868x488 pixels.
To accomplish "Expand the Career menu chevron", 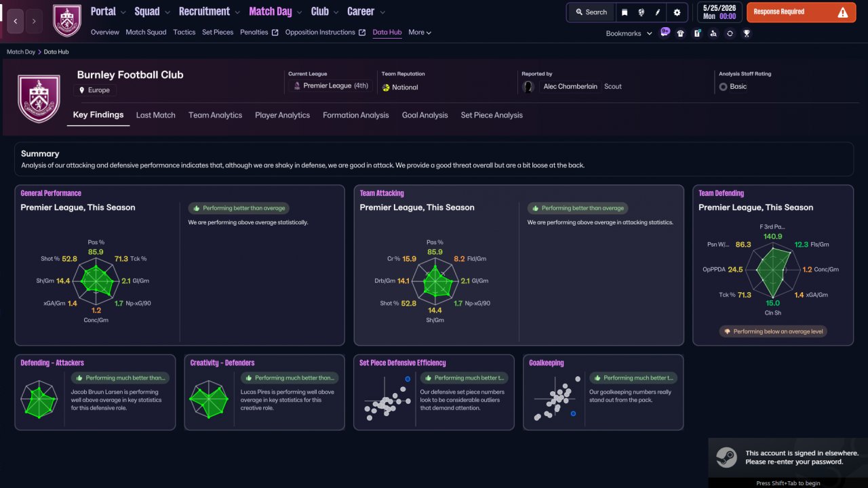I will click(x=382, y=12).
